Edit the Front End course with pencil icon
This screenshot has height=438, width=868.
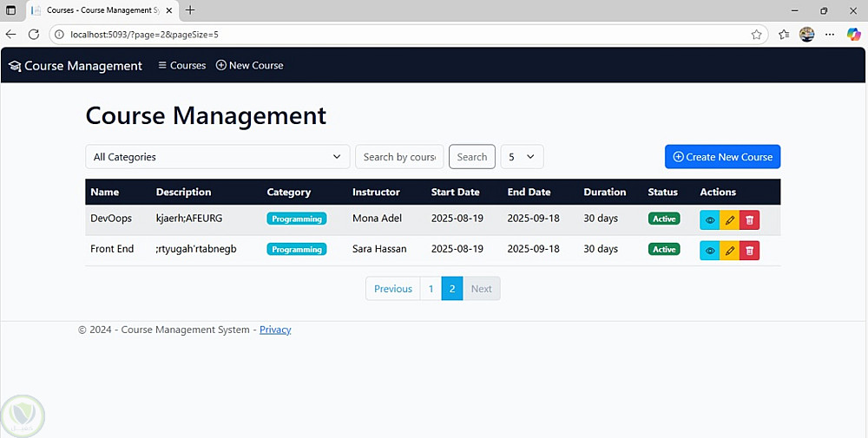point(730,251)
